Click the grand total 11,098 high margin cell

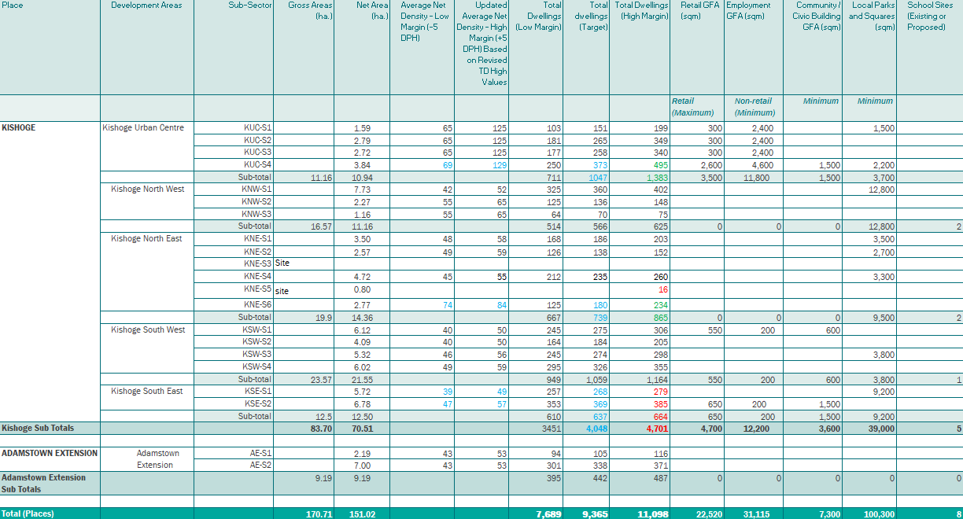[x=652, y=514]
